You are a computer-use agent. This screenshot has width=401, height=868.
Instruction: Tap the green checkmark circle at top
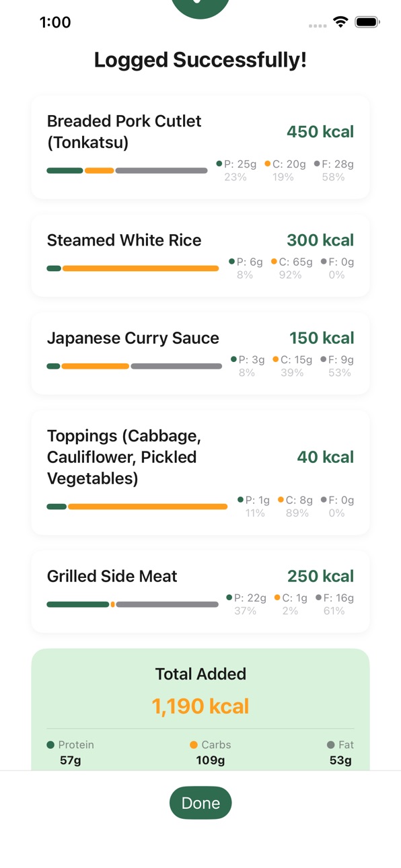tap(200, 8)
